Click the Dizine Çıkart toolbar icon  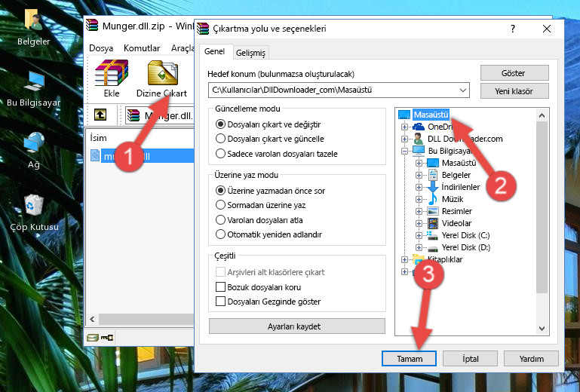(x=162, y=78)
